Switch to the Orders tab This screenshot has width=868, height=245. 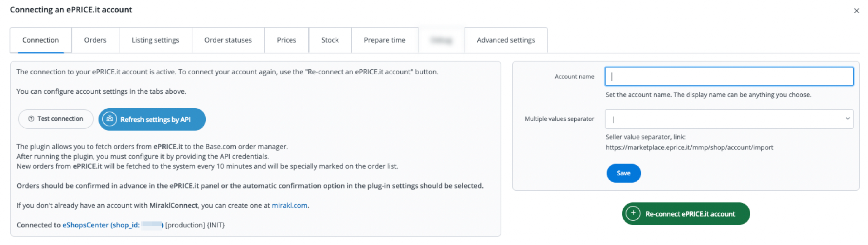pos(95,40)
